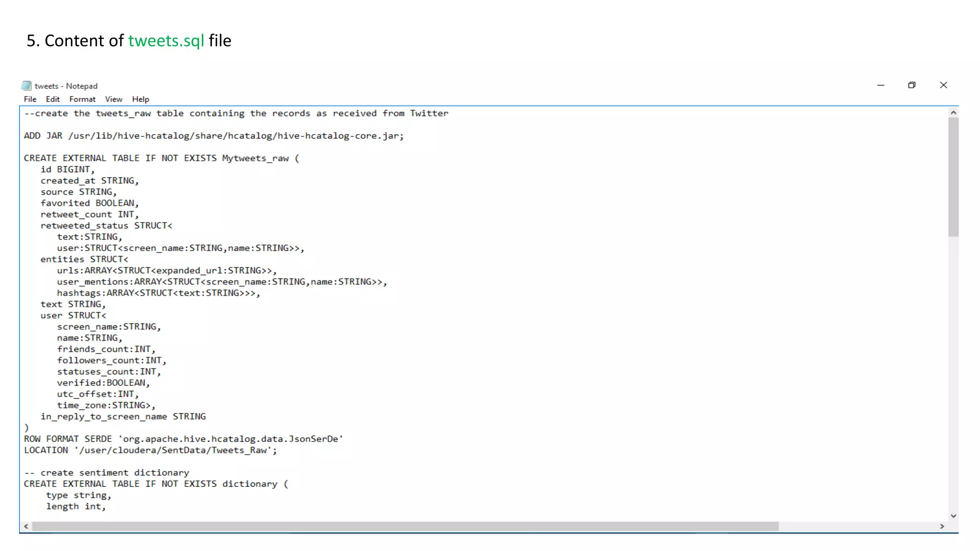Click the 'retweet_count INT,' line
Image resolution: width=980 pixels, height=551 pixels.
[89, 214]
